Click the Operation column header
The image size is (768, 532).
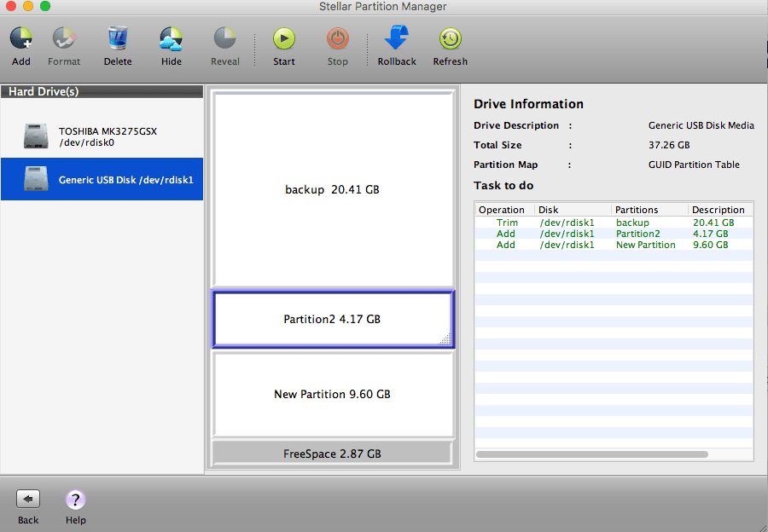[x=504, y=210]
